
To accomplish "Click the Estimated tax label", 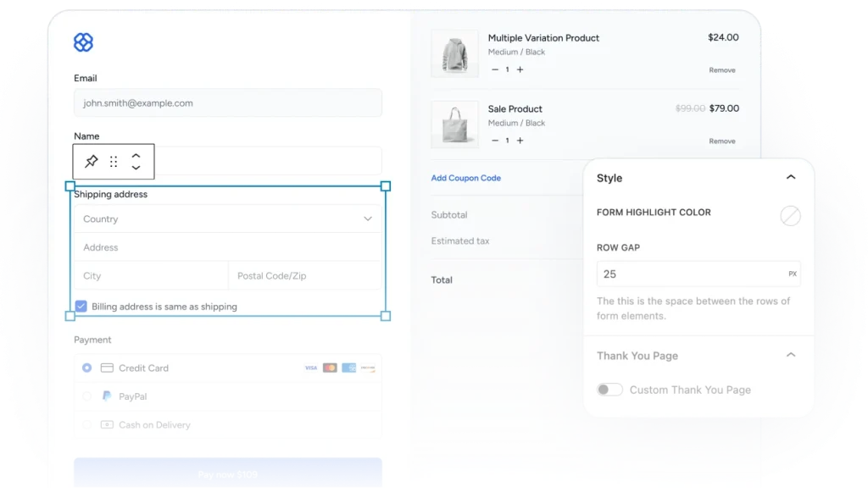I will click(x=460, y=241).
